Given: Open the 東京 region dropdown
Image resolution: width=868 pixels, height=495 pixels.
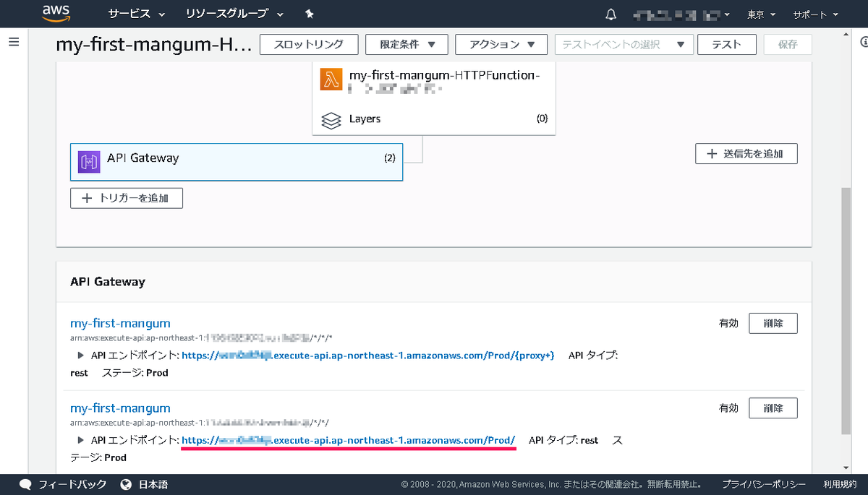Looking at the screenshot, I should (761, 14).
